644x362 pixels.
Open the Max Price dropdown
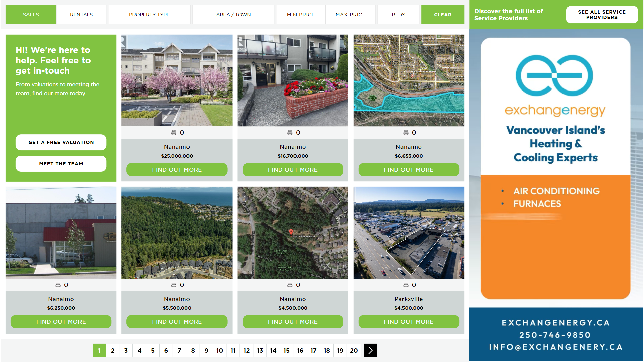(350, 15)
